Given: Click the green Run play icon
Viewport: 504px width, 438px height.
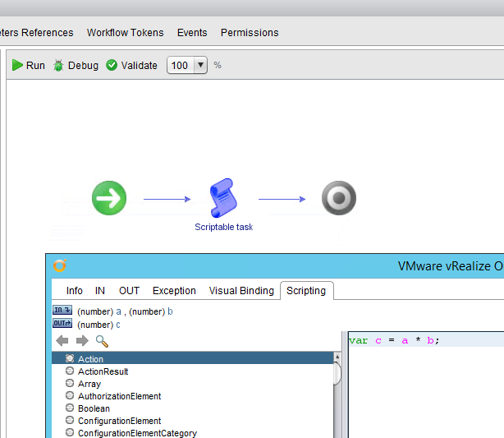Looking at the screenshot, I should click(x=17, y=65).
